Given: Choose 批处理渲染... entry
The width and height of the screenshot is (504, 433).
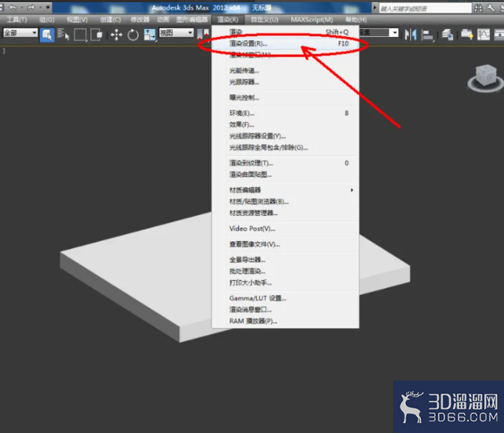Looking at the screenshot, I should coord(285,271).
